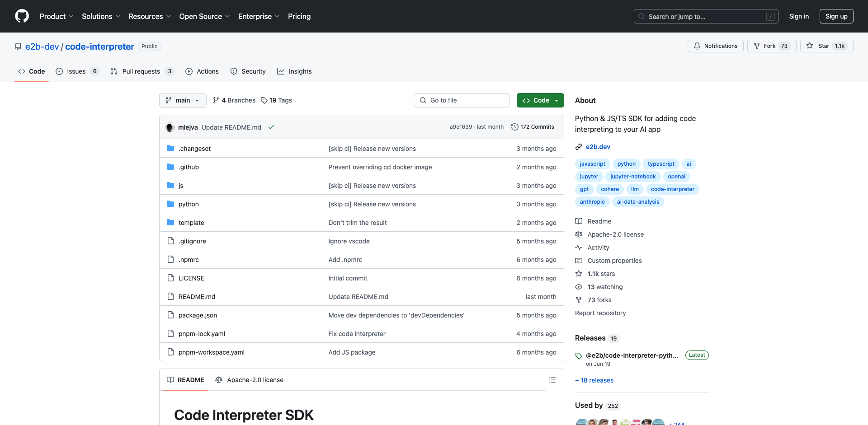Expand the Code download dropdown arrow
This screenshot has width=868, height=425.
point(555,100)
